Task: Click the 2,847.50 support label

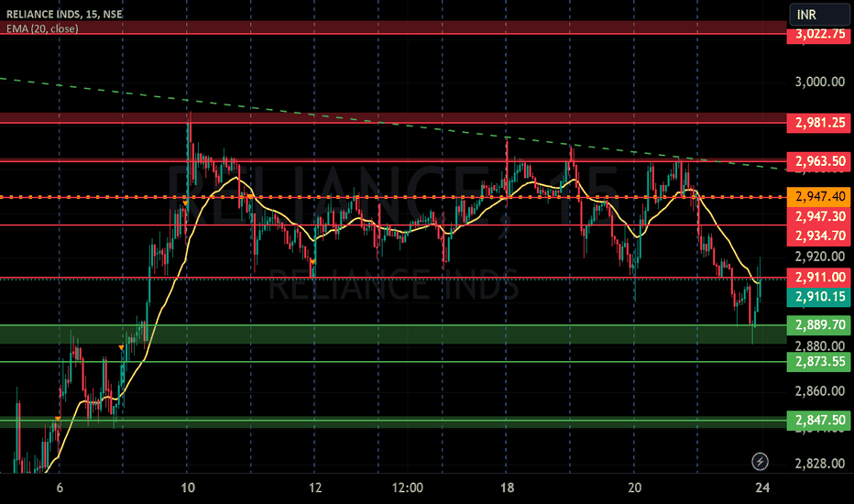Action: click(818, 421)
